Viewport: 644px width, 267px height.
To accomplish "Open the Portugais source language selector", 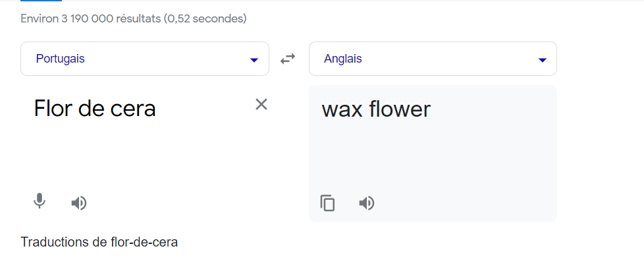I will [x=144, y=59].
